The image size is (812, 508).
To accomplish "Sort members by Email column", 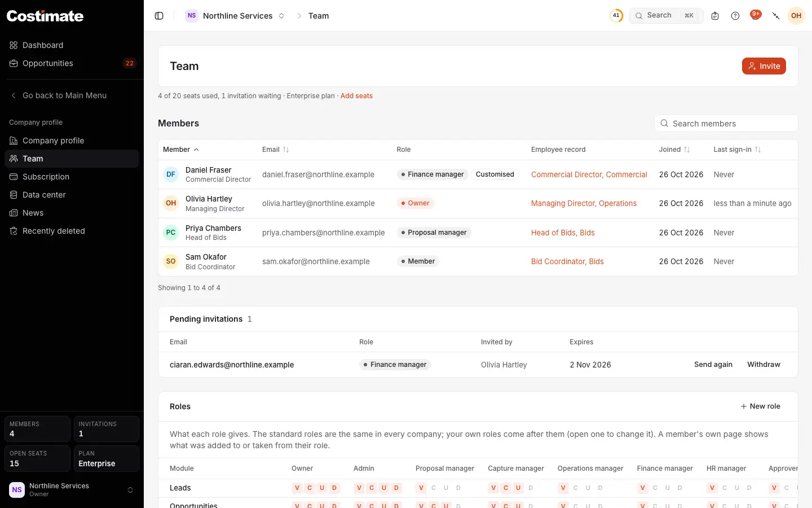I will tap(276, 150).
